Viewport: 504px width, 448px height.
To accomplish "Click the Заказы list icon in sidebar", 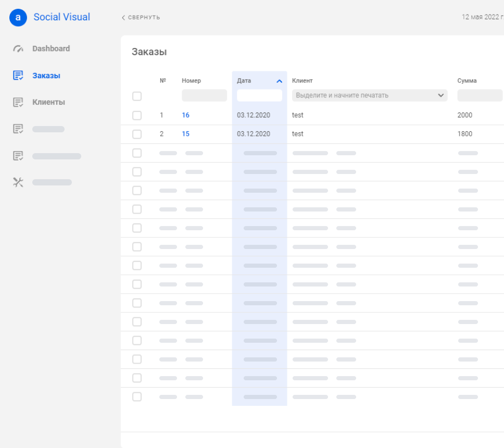I will 18,75.
